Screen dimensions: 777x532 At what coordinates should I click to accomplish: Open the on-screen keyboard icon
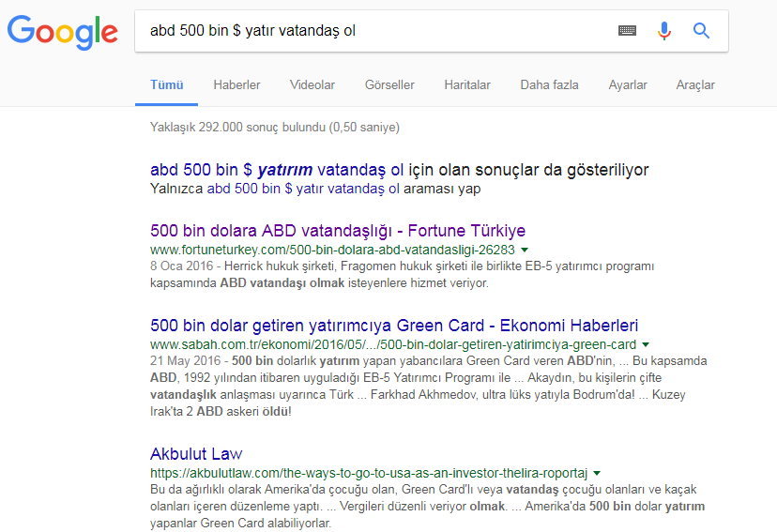(x=628, y=31)
